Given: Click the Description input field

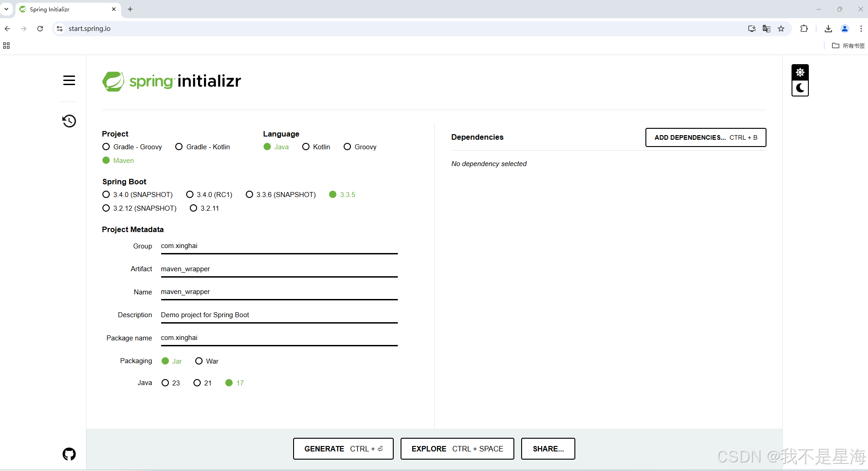Looking at the screenshot, I should [x=279, y=315].
